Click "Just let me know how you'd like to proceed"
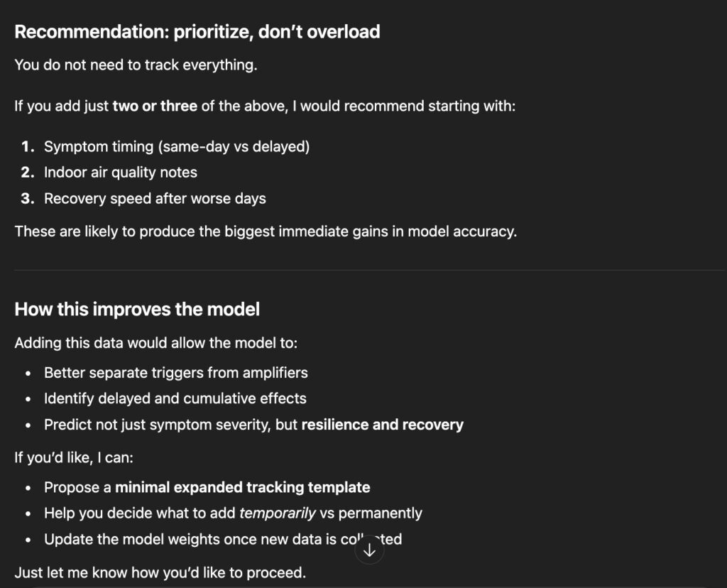 click(160, 572)
